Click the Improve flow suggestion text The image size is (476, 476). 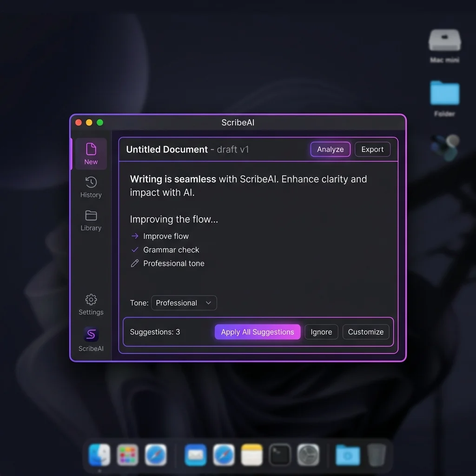coord(166,236)
